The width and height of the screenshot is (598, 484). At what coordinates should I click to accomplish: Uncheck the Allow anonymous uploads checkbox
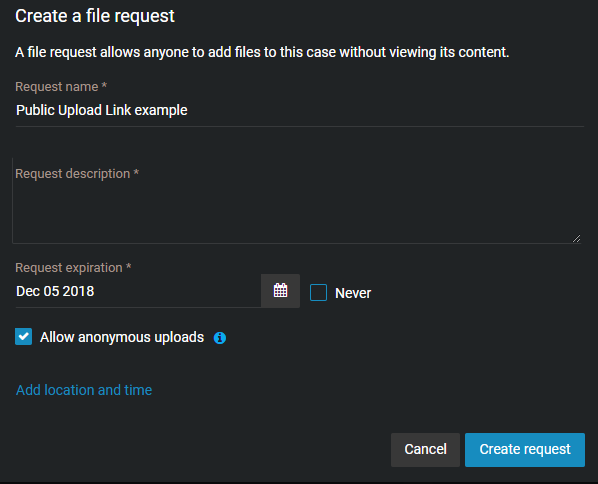point(24,336)
